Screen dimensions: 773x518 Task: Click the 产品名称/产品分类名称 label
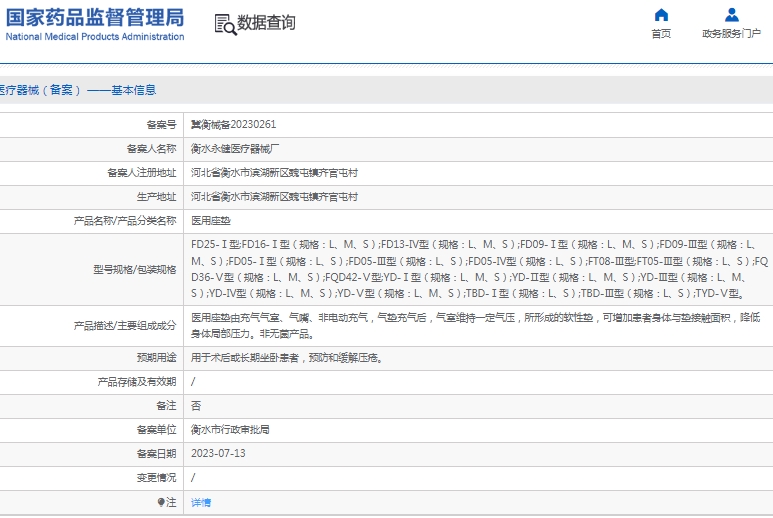coord(125,221)
